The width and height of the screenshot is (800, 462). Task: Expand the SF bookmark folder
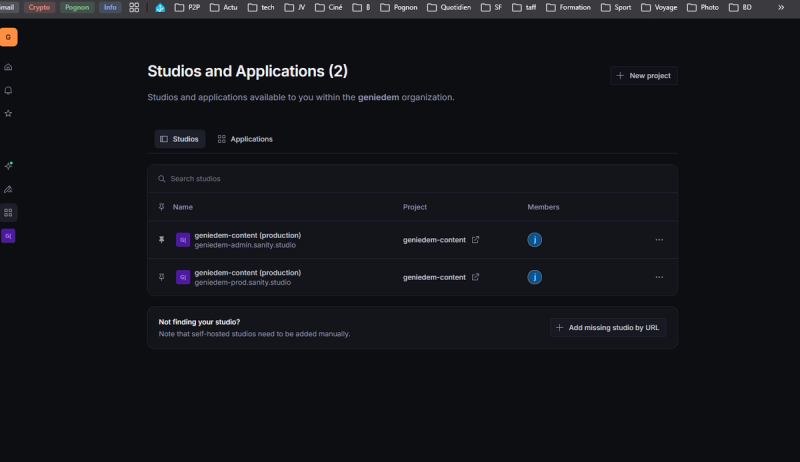click(x=492, y=7)
